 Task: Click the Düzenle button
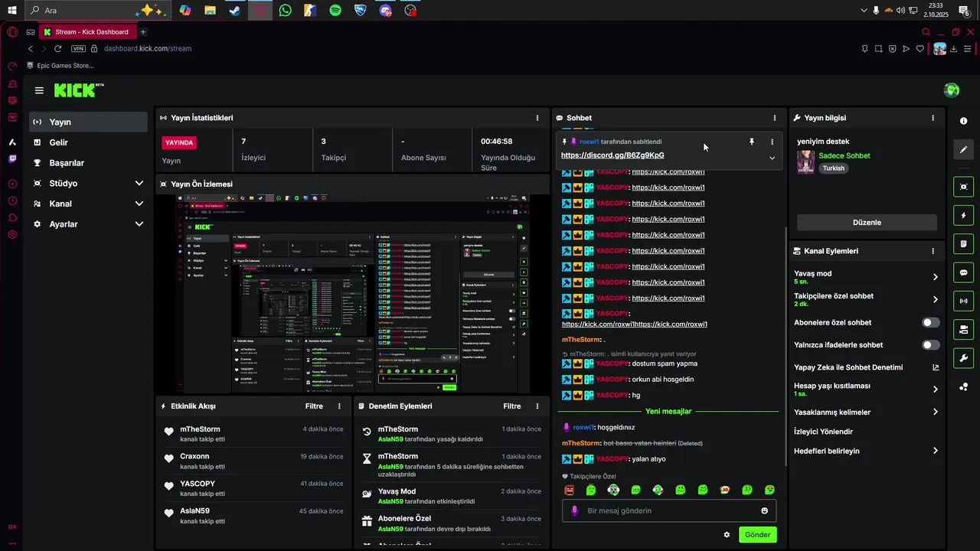coord(867,223)
